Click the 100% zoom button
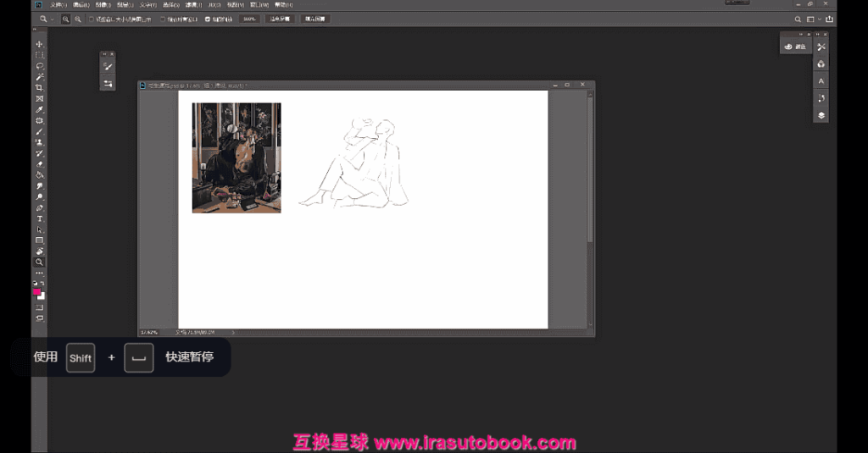The height and width of the screenshot is (453, 868). click(250, 19)
